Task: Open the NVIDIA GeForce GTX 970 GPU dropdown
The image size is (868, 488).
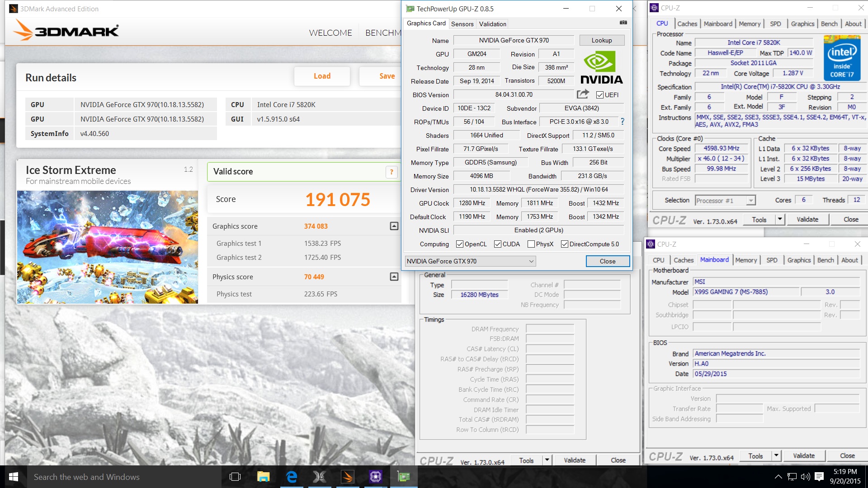Action: (x=471, y=261)
